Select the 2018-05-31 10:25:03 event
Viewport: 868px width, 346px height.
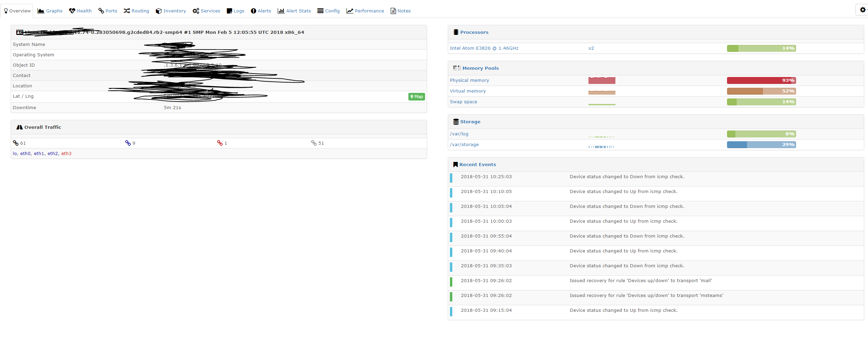656,179
